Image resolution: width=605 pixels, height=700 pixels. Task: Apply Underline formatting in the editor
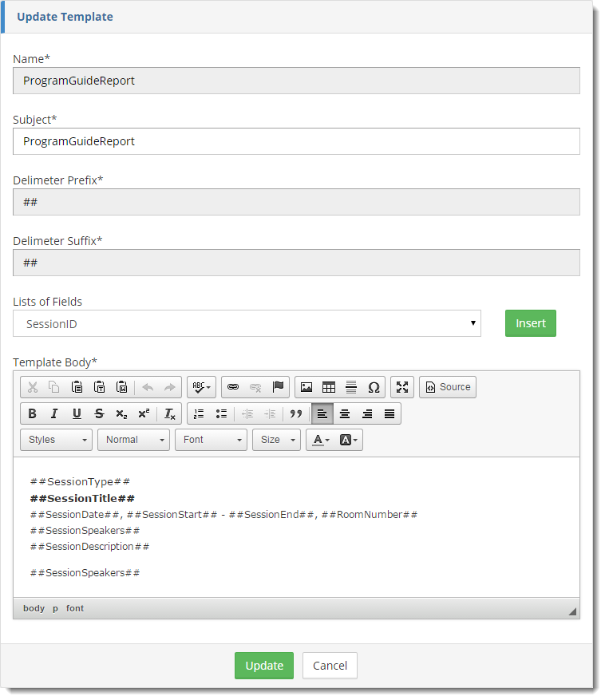pyautogui.click(x=77, y=413)
